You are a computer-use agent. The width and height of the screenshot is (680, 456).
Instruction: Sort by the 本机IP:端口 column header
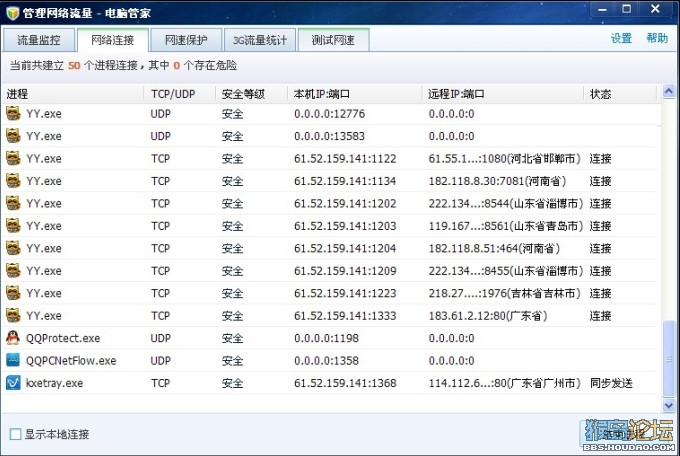coord(355,94)
